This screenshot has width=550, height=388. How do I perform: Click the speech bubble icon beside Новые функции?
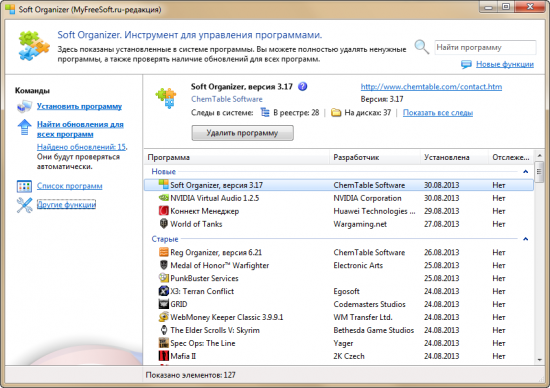tap(466, 65)
